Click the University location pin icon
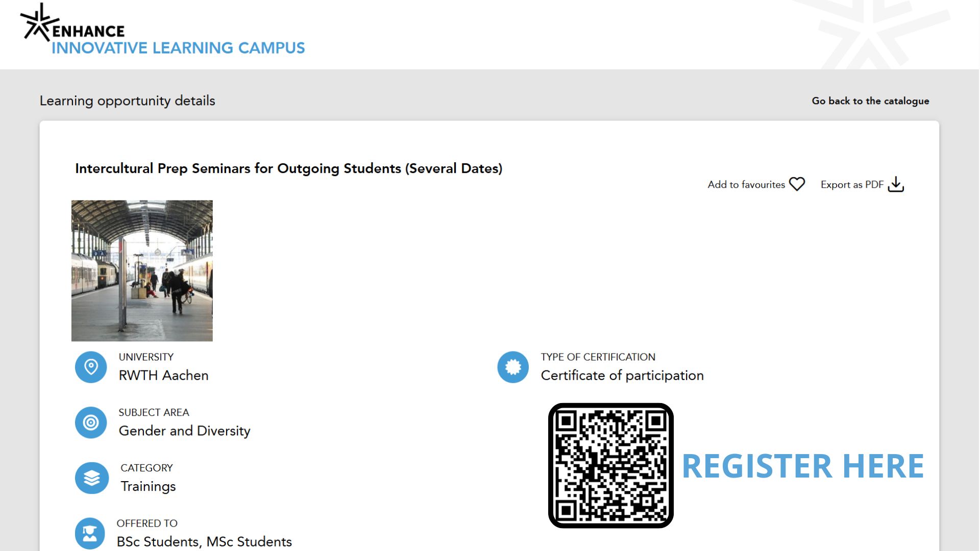The image size is (980, 551). [91, 367]
